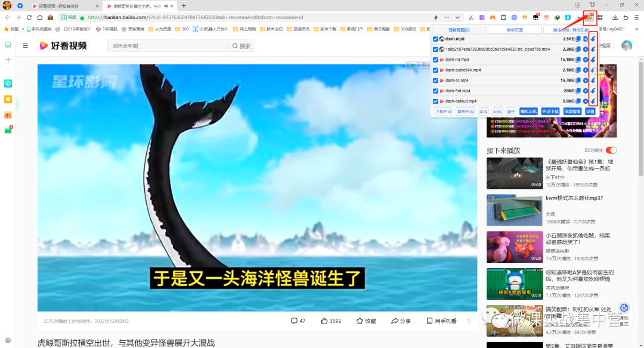Reload the current page

pyautogui.click(x=29, y=17)
